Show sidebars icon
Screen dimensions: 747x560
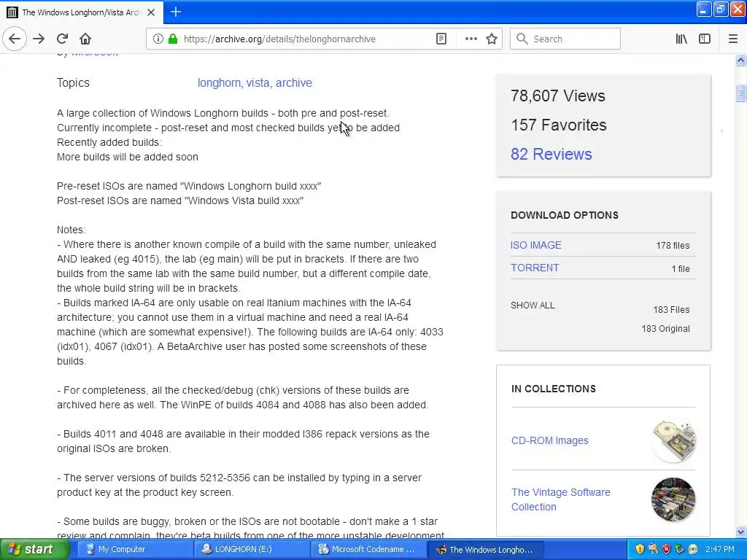pos(705,39)
